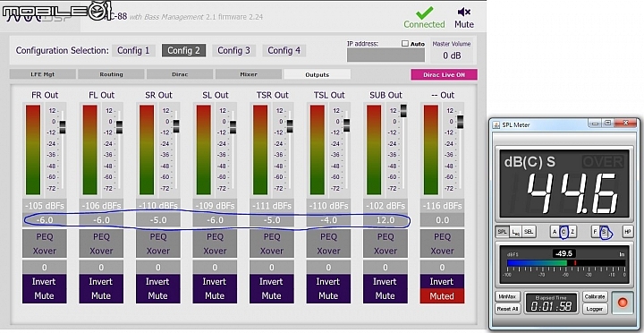This screenshot has height=333, width=644.
Task: Click Calibrate in SPL Meter
Action: [x=595, y=296]
